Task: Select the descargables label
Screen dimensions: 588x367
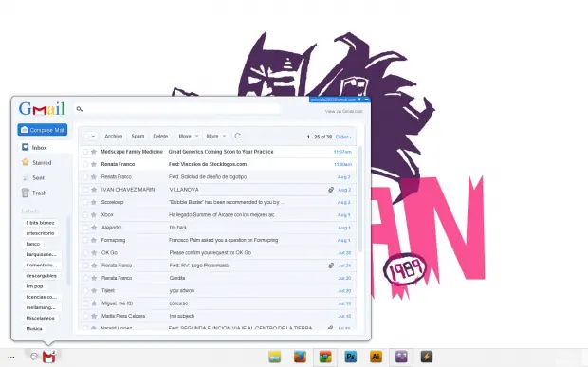Action: (41, 276)
